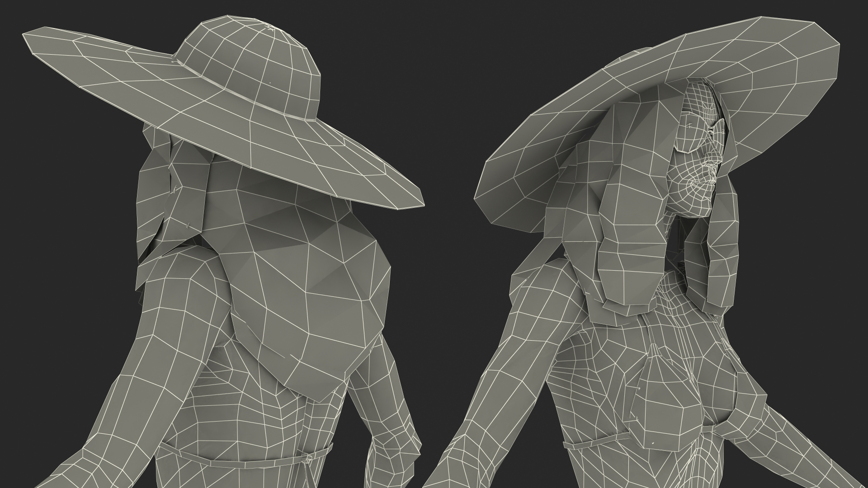868x488 pixels.
Task: Select the right model's bikini top cup
Action: click(667, 407)
